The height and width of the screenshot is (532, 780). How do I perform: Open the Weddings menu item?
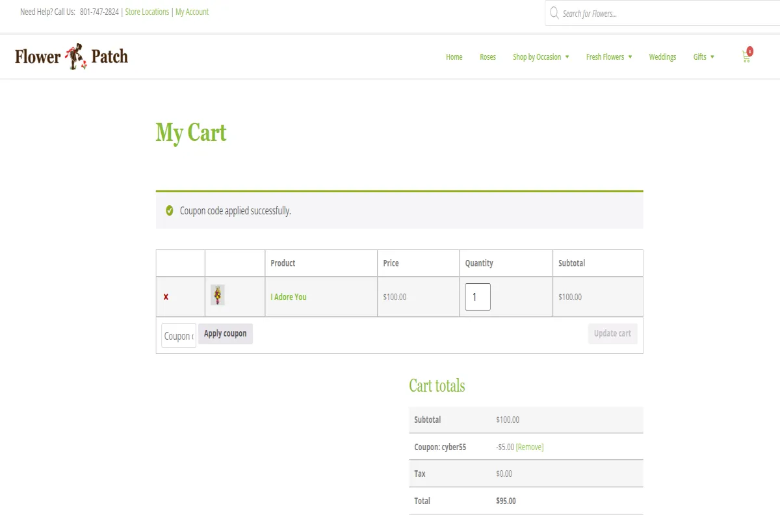[662, 57]
